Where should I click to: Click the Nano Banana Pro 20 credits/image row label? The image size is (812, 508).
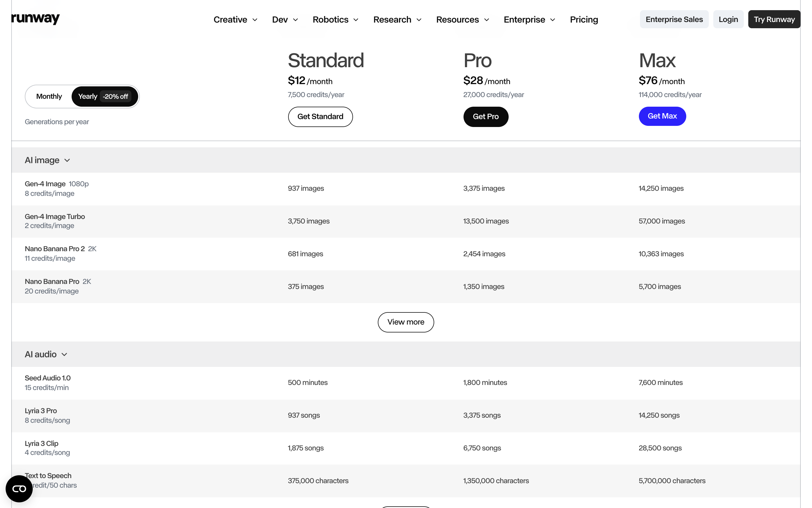pos(58,286)
